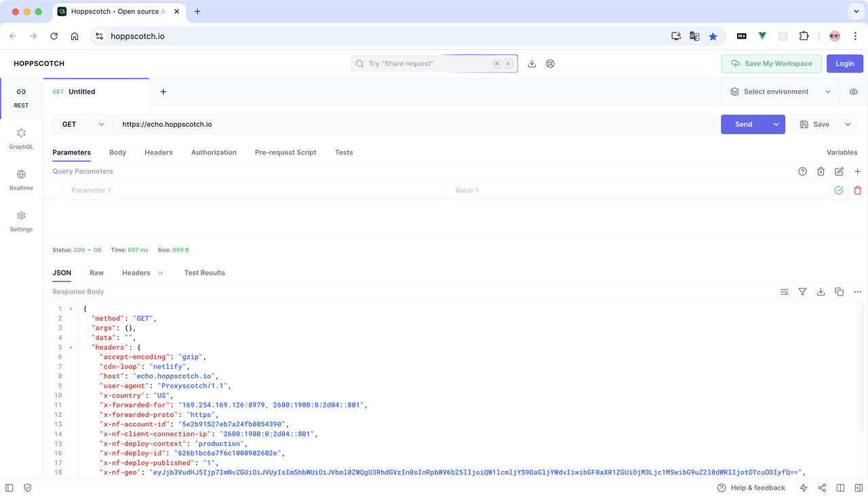Open the query parameters help icon
The width and height of the screenshot is (868, 497).
click(x=802, y=172)
